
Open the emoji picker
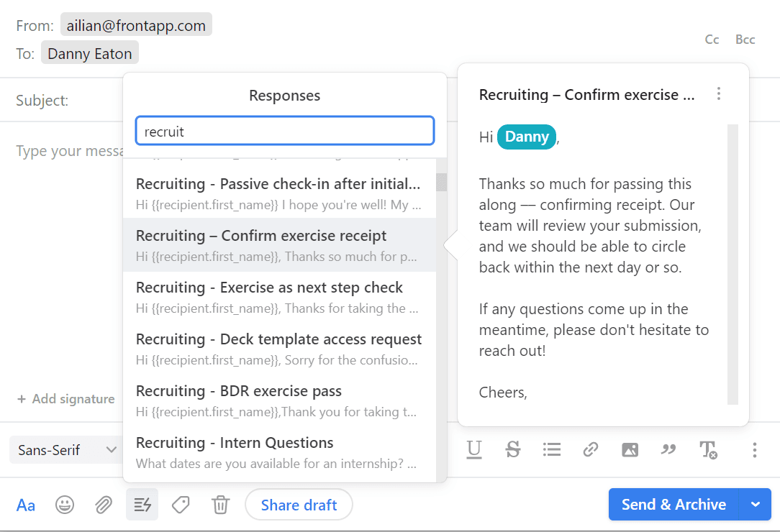[x=65, y=505]
